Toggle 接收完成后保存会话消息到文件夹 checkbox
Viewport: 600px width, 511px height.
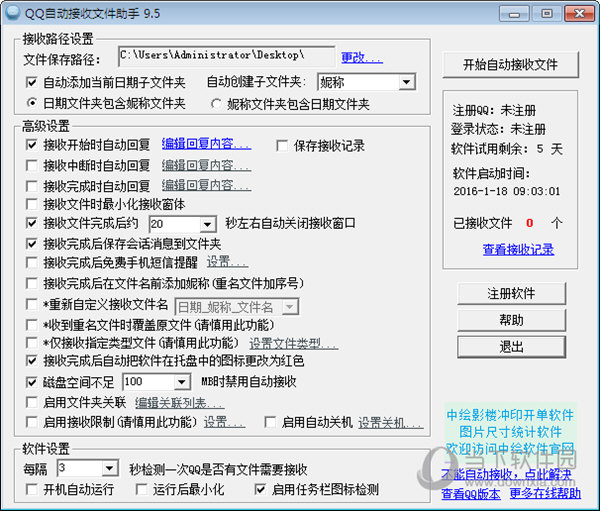[x=31, y=244]
